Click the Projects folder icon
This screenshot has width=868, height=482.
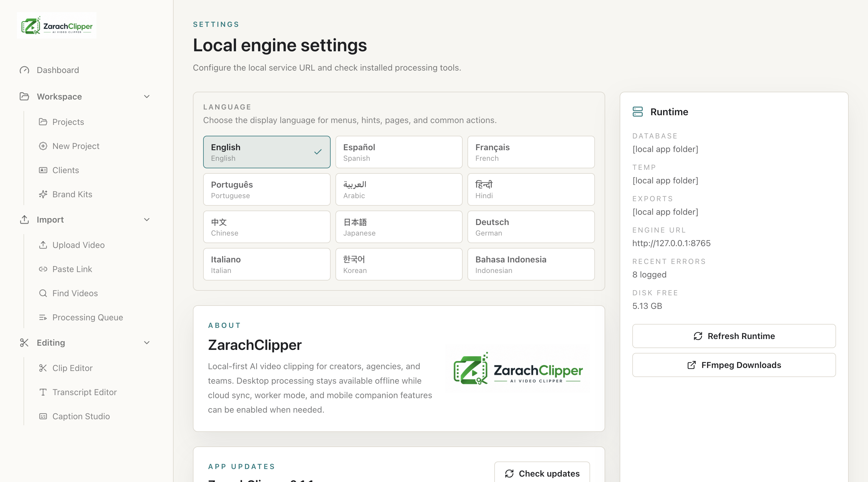[x=43, y=122]
